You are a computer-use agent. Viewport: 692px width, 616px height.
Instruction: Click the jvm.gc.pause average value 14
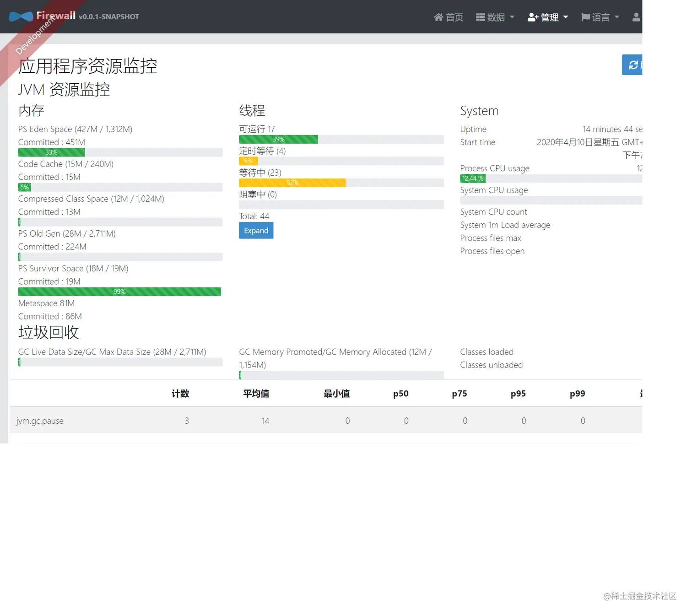(x=265, y=421)
